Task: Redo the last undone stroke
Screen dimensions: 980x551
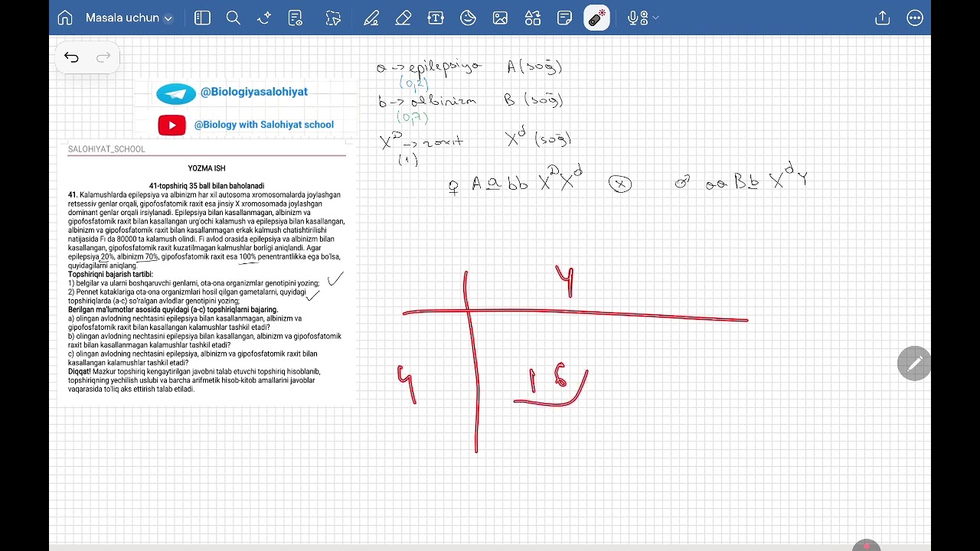Action: (x=103, y=57)
